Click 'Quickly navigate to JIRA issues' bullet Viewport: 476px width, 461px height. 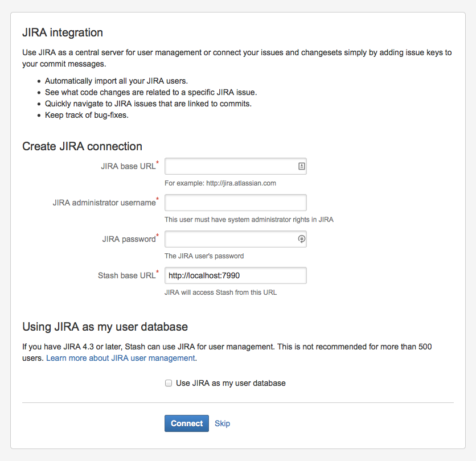(x=148, y=104)
